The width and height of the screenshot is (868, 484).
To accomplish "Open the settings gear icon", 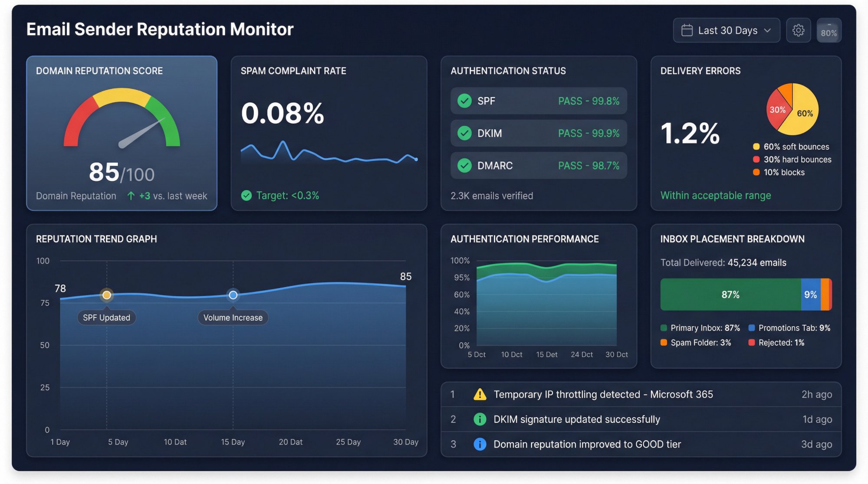I will [798, 30].
